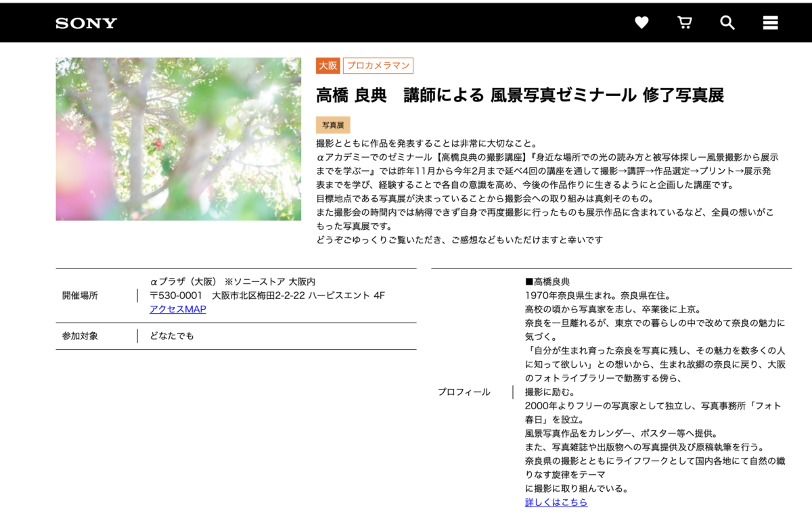This screenshot has height=514, width=812.
Task: Click the プロカメラマン tag
Action: (378, 66)
